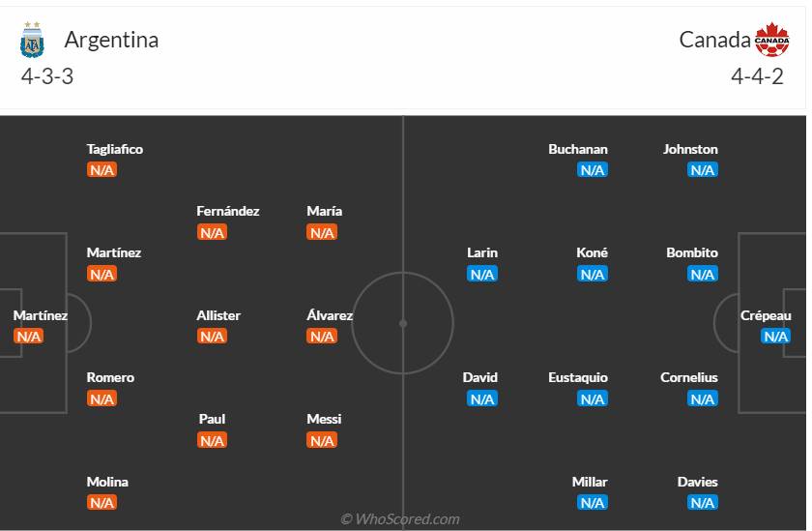Screen dimensions: 812x531
Task: Select Bombito in Canada's defense
Action: (692, 252)
